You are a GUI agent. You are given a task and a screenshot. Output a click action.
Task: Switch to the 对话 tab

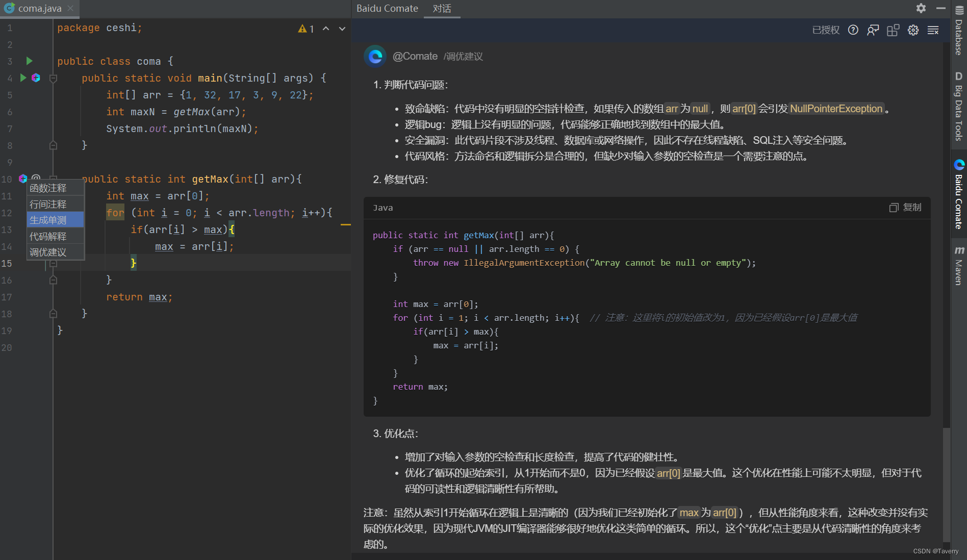click(442, 9)
